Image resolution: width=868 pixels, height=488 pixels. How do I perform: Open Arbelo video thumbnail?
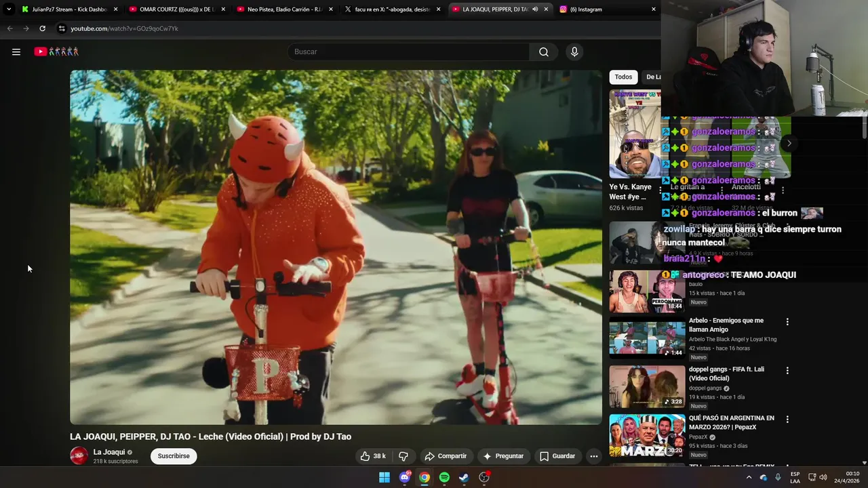tap(647, 337)
